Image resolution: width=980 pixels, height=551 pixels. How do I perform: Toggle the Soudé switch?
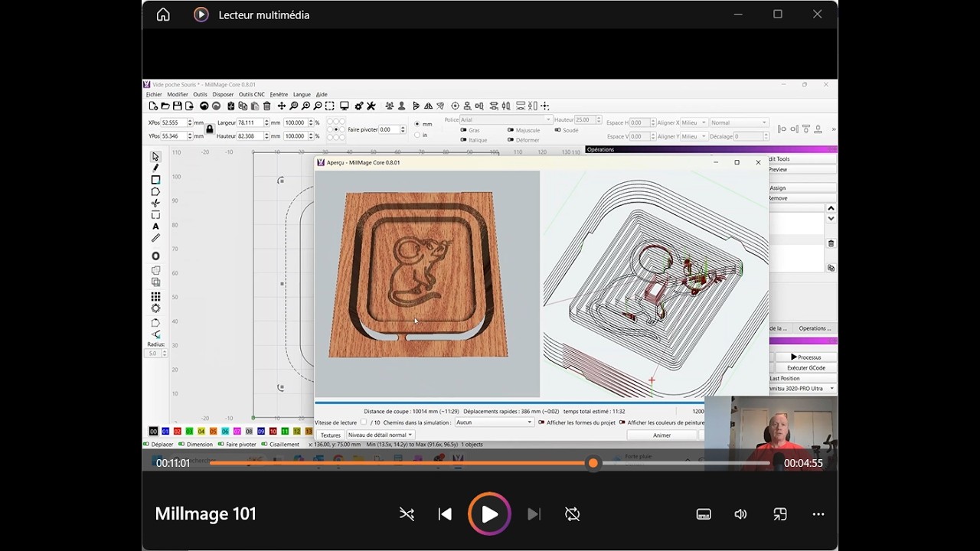[557, 130]
